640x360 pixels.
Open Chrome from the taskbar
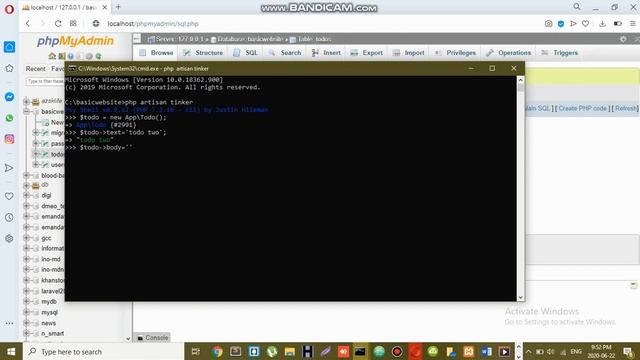pos(217,352)
